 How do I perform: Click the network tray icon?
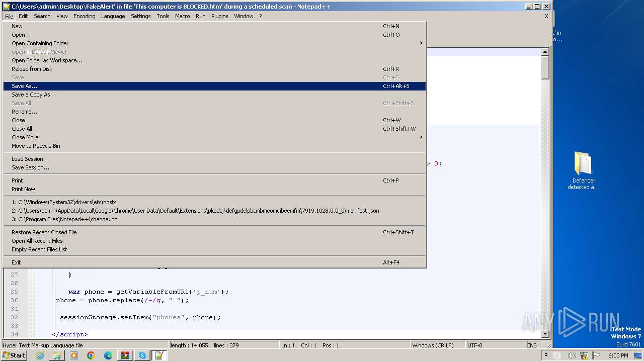point(584,355)
